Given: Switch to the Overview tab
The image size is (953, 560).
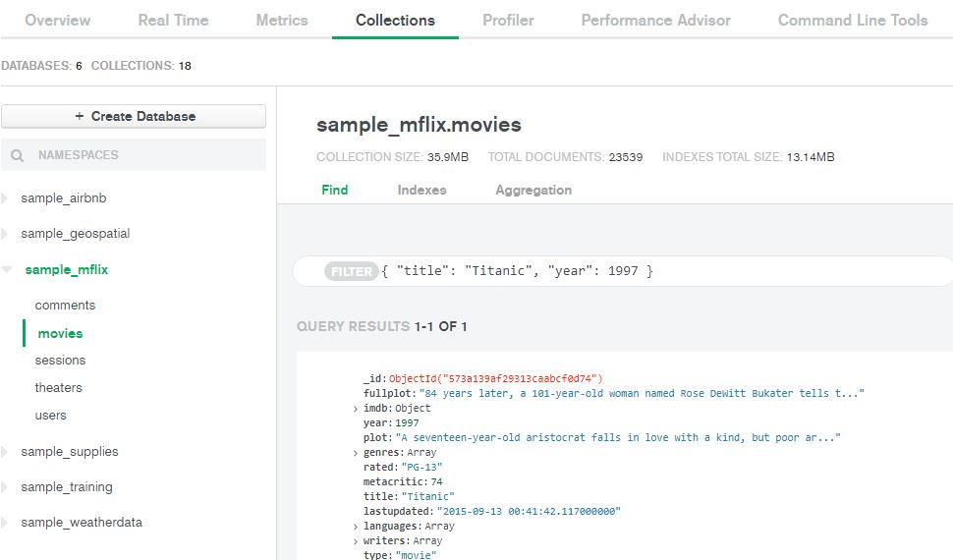Looking at the screenshot, I should (58, 20).
